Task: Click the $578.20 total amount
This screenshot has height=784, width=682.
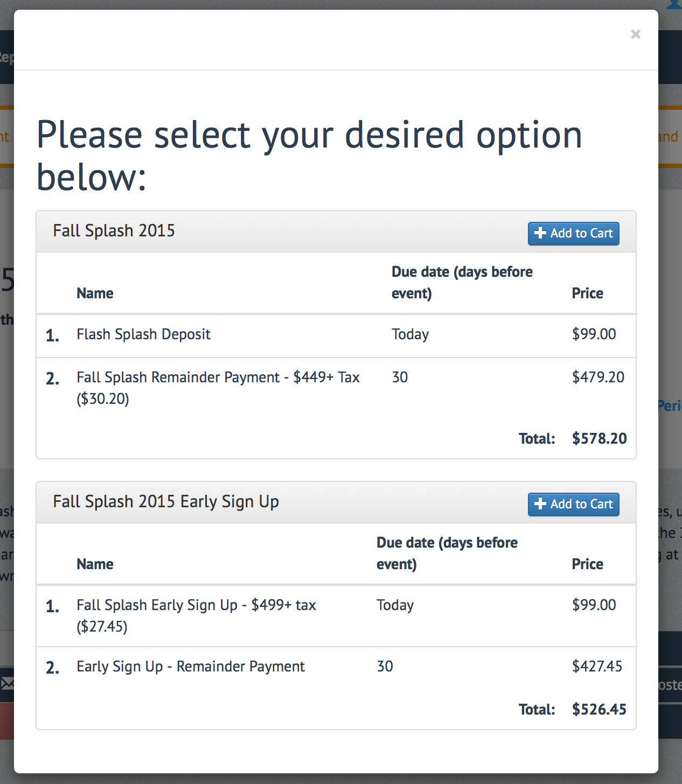Action: coord(599,438)
